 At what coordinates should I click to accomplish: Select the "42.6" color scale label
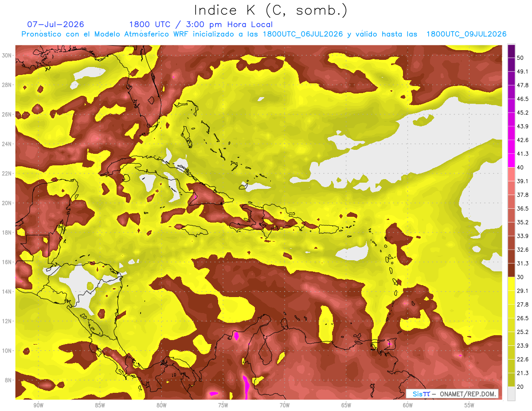pos(523,140)
